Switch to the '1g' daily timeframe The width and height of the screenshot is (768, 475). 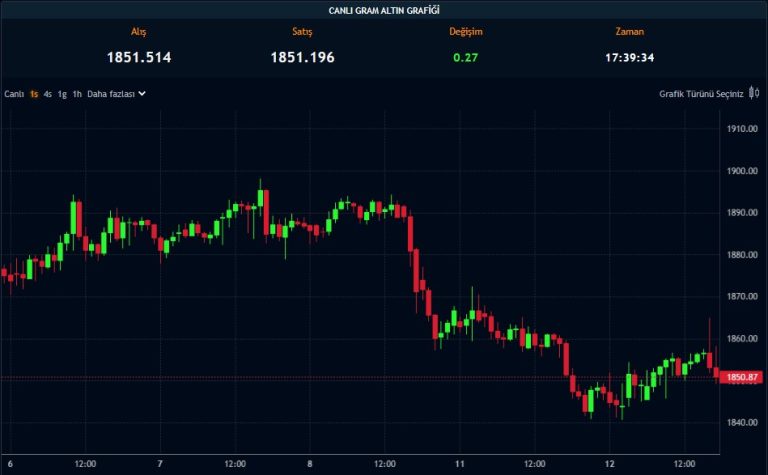pyautogui.click(x=62, y=94)
